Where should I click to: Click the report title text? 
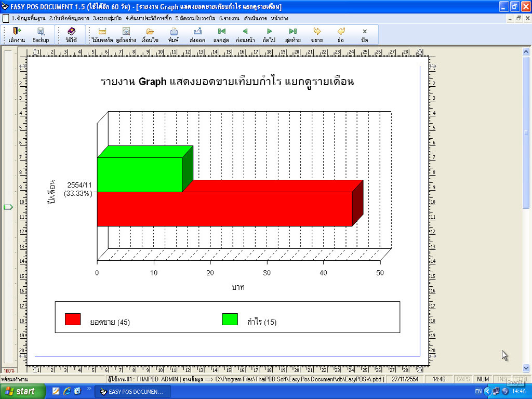coord(227,82)
